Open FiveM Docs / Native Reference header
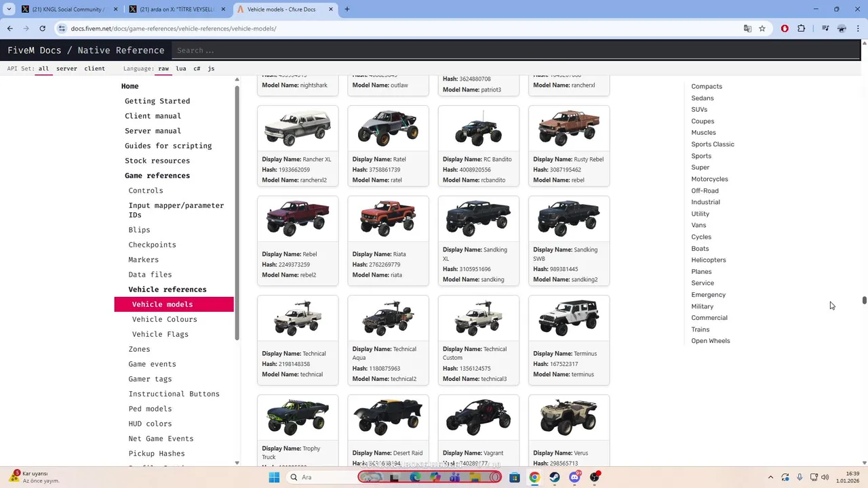This screenshot has width=868, height=488. (x=86, y=50)
